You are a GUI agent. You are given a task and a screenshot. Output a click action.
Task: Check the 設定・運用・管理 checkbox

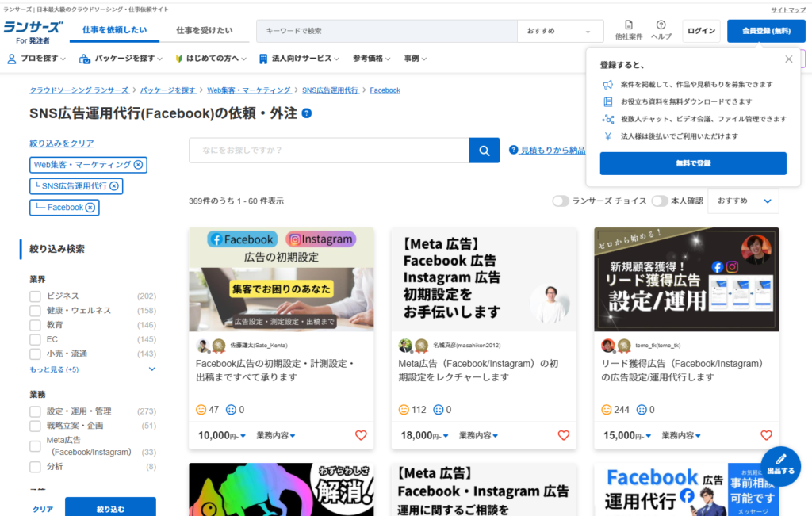35,411
